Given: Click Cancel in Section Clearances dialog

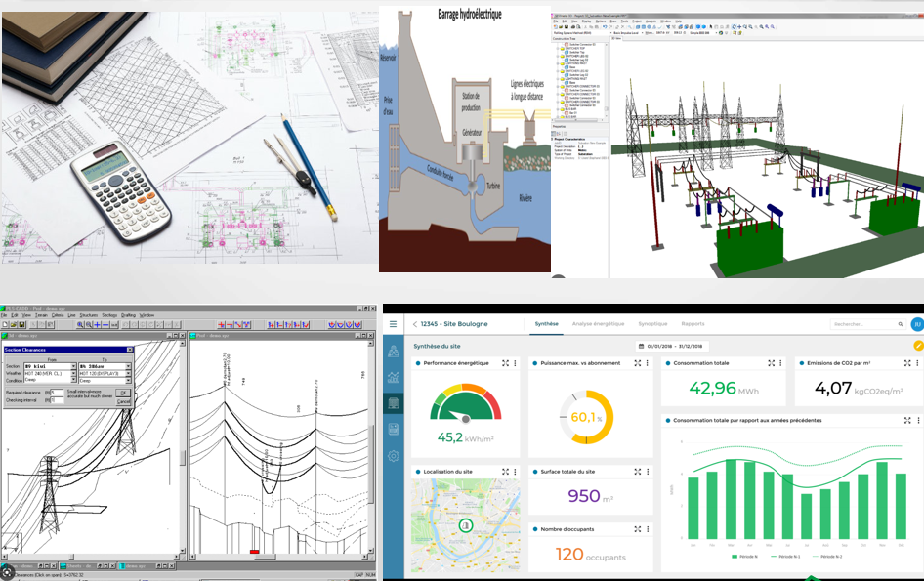Looking at the screenshot, I should coord(123,401).
